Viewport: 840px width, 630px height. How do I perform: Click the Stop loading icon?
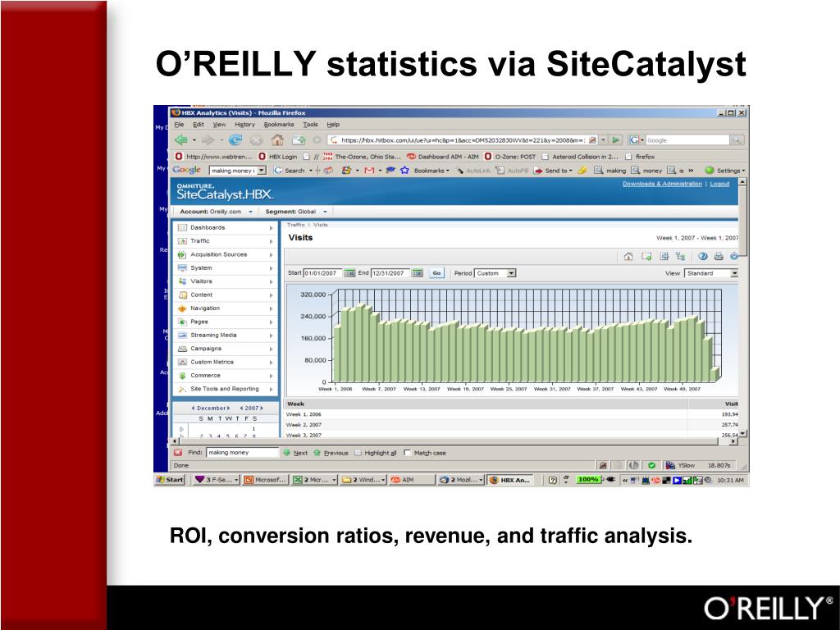coord(256,140)
